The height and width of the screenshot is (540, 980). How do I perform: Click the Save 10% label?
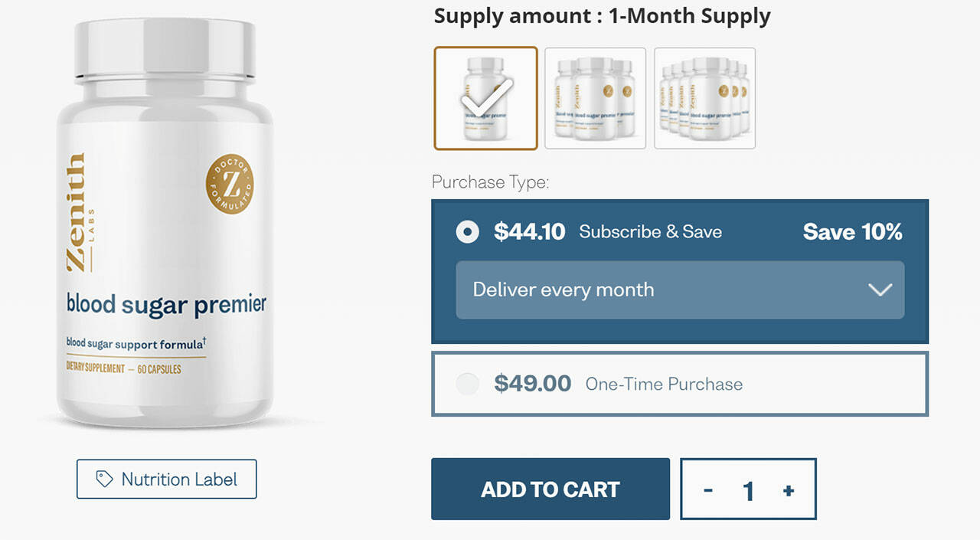[853, 231]
